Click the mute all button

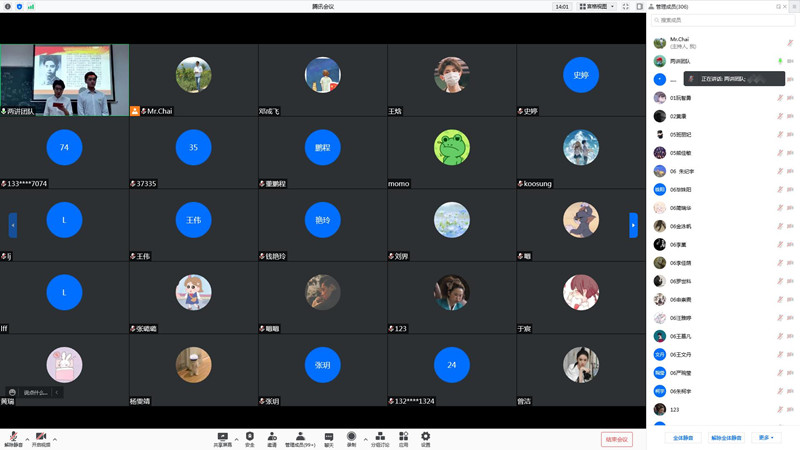click(x=683, y=438)
